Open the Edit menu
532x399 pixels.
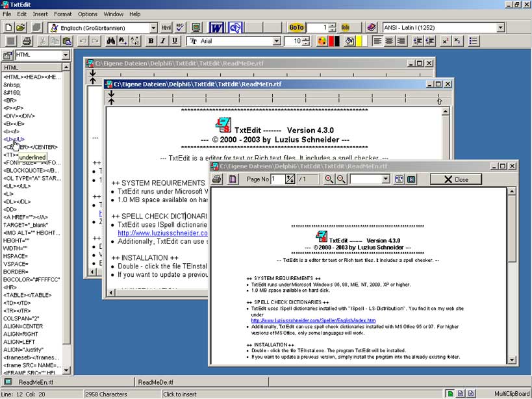[x=21, y=14]
